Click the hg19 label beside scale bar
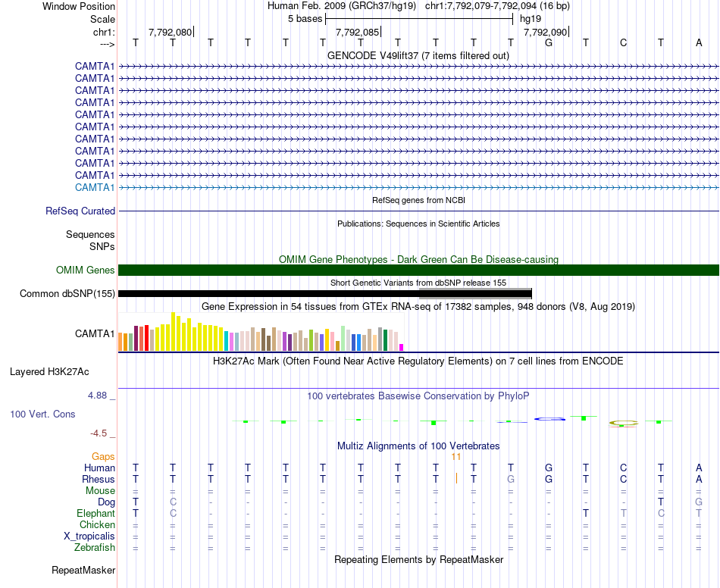Image resolution: width=720 pixels, height=588 pixels. pos(531,19)
